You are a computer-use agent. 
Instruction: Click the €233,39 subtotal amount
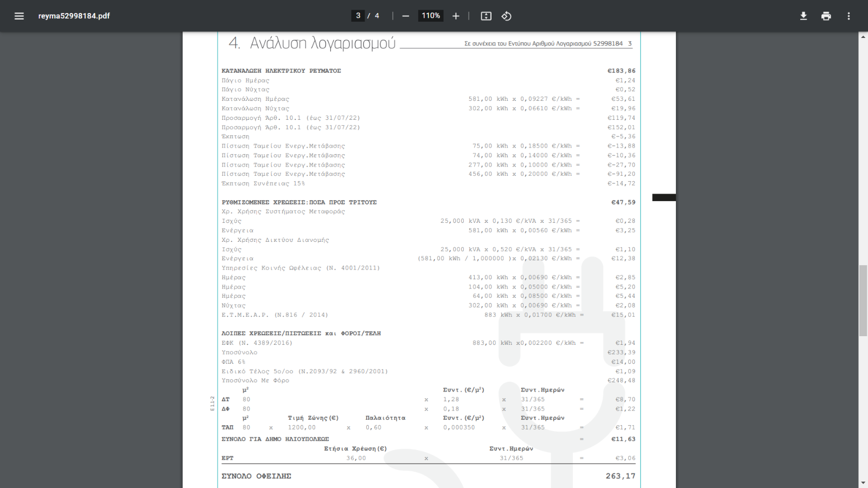(621, 352)
